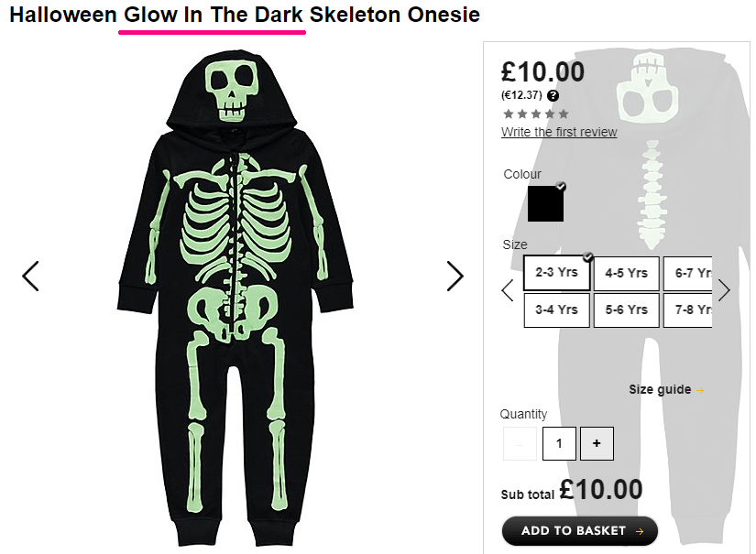Show next product image with right arrow
The width and height of the screenshot is (756, 554).
pyautogui.click(x=455, y=276)
